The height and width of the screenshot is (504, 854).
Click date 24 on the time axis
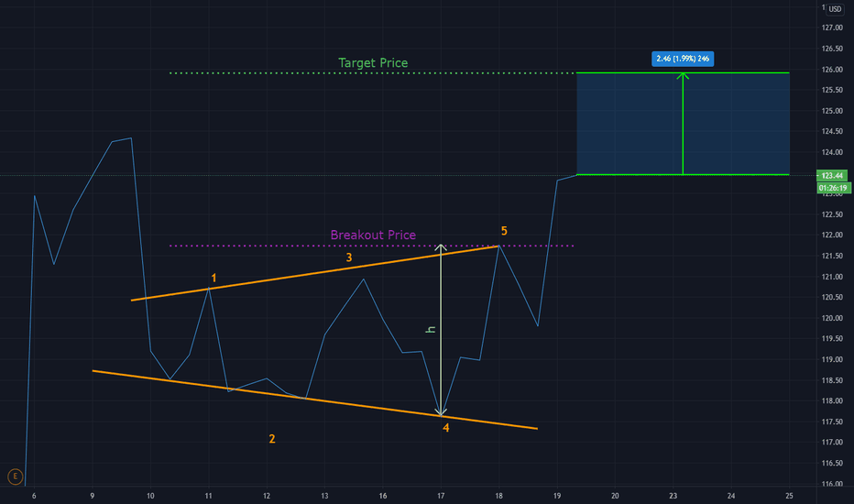click(x=731, y=496)
